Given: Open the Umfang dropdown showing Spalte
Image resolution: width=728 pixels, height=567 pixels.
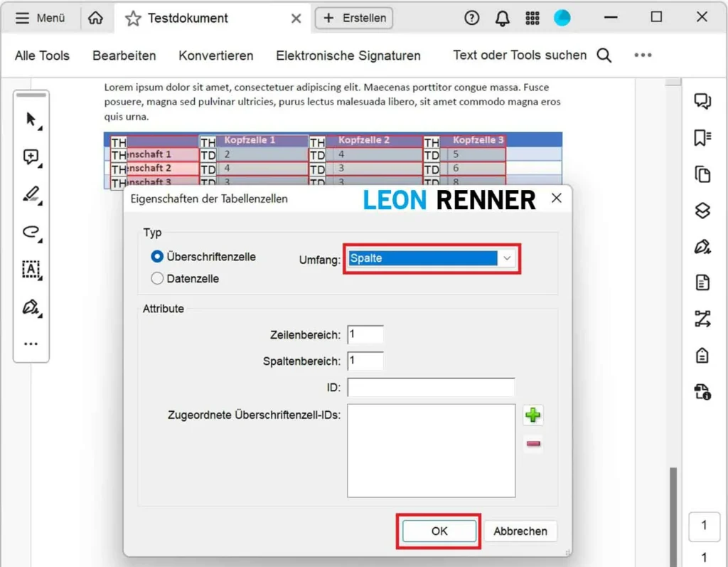Looking at the screenshot, I should pyautogui.click(x=433, y=258).
